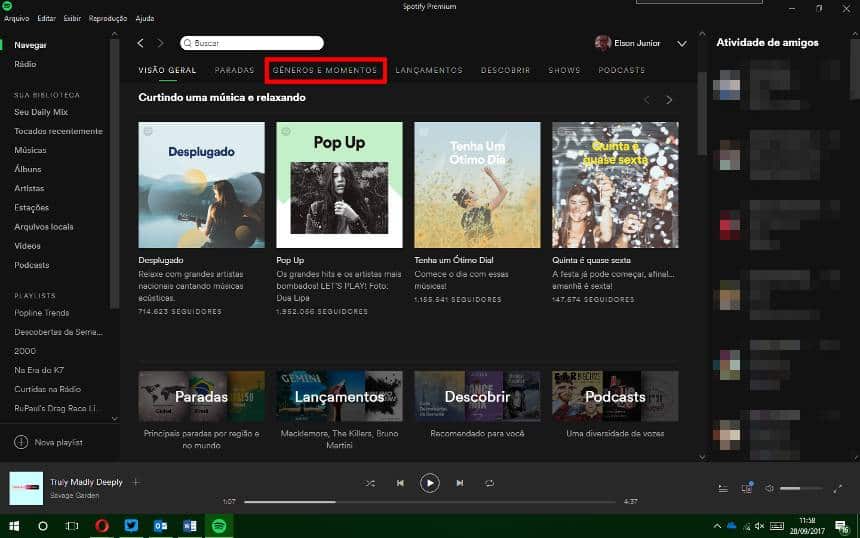The image size is (860, 538).
Task: Open Lançamentos tab
Action: coord(429,70)
